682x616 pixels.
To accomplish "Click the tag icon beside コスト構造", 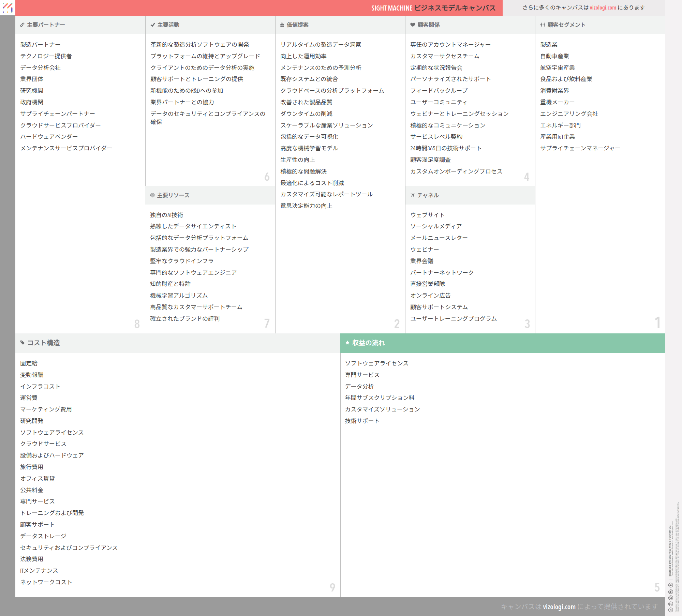I will (x=23, y=343).
